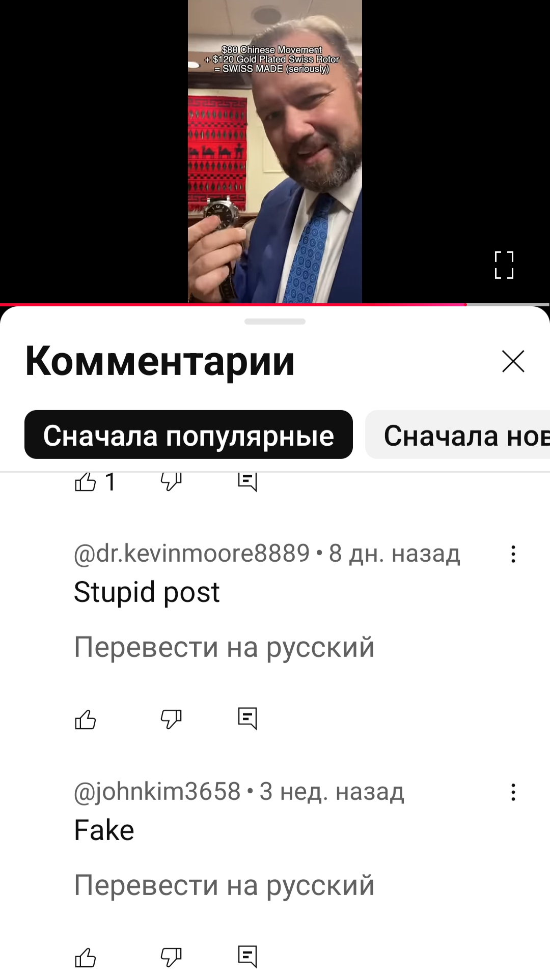
Task: Like the "Fake" comment
Action: click(86, 957)
